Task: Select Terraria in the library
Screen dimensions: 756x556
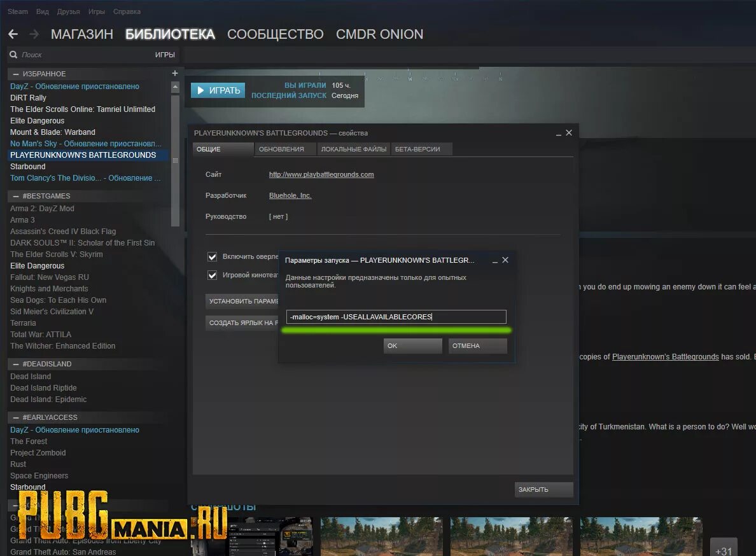Action: 23,323
